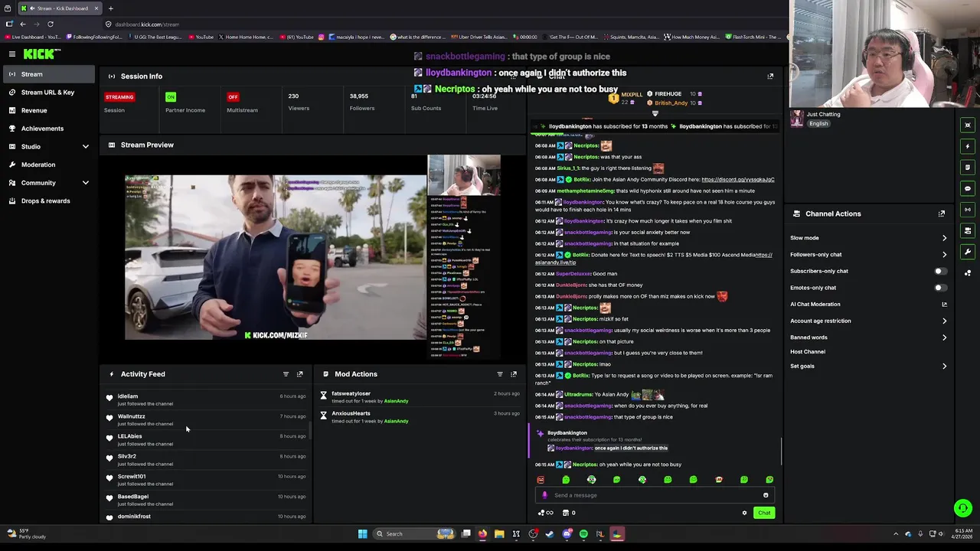Open the emoji picker in message box
Viewport: 980px width, 551px height.
766,495
